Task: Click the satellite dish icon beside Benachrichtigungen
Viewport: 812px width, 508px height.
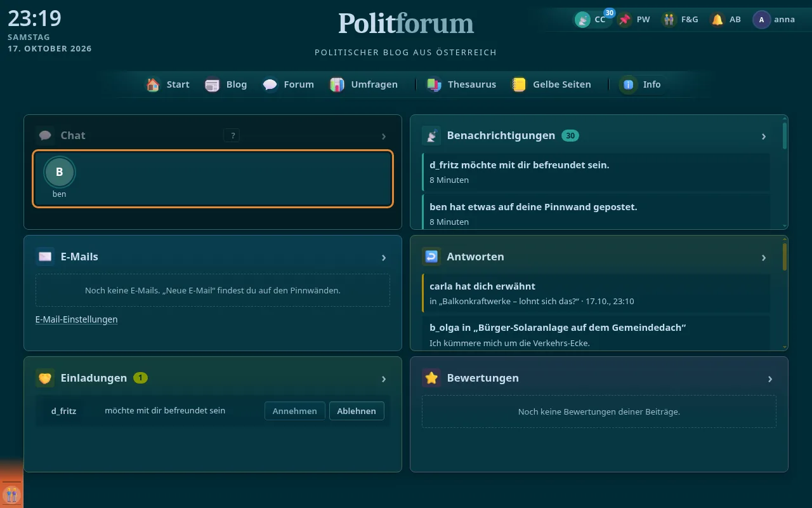Action: 431,135
